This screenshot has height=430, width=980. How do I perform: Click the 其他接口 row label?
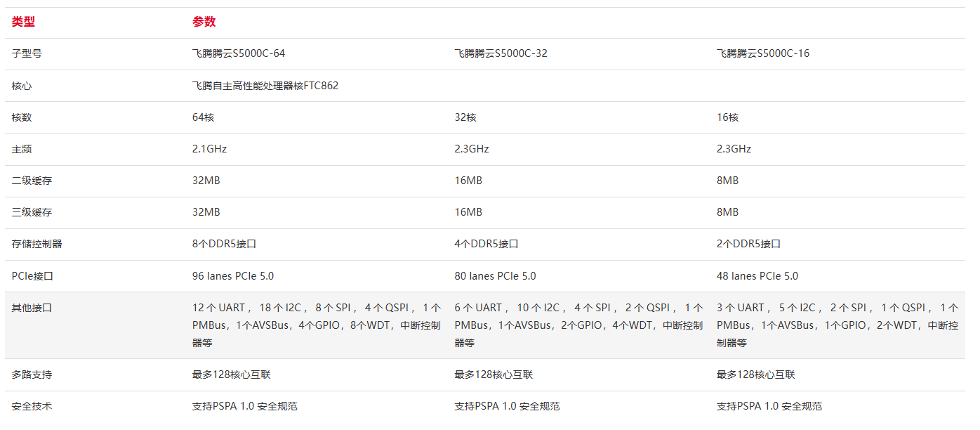pos(32,308)
